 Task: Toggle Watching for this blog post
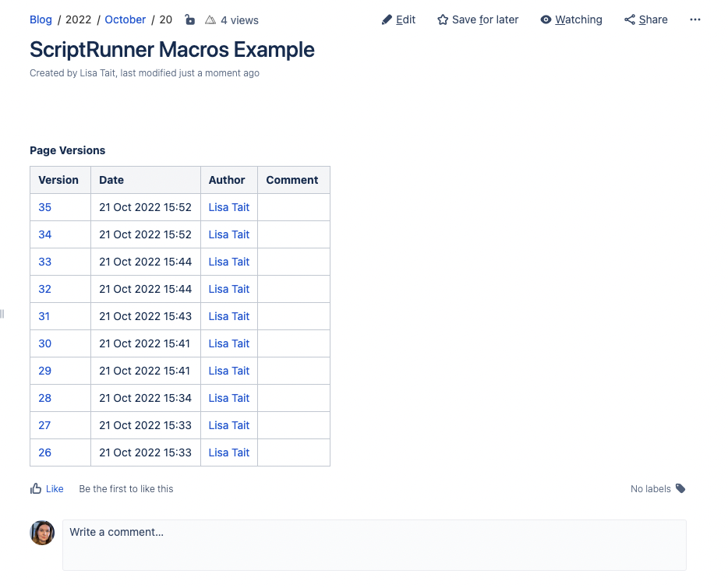click(x=571, y=19)
